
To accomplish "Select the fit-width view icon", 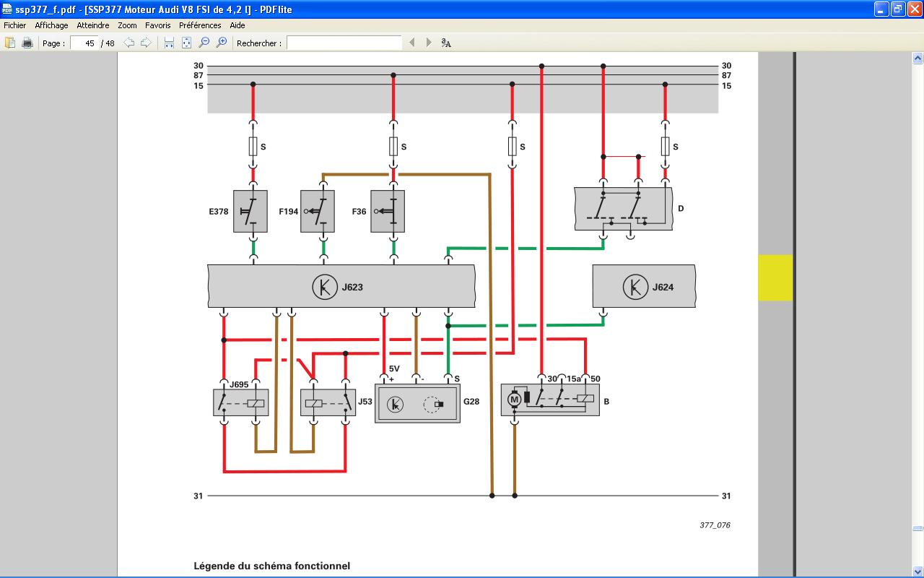I will click(168, 43).
